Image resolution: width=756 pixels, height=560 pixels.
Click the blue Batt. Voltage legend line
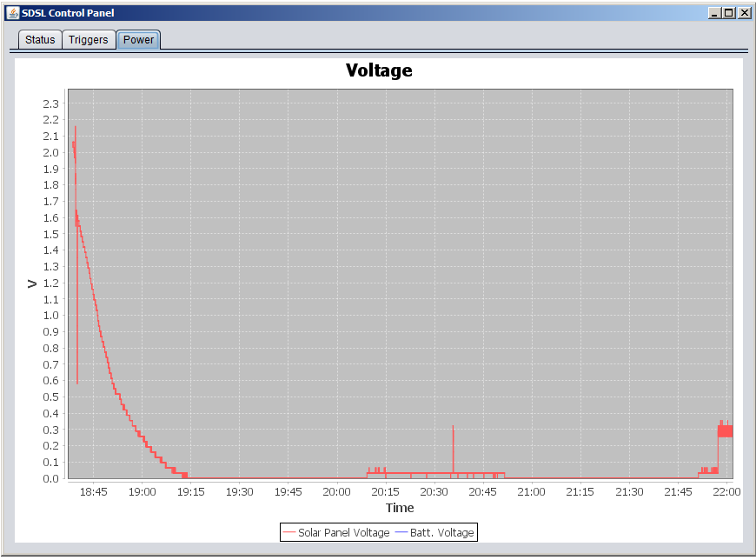(x=401, y=532)
